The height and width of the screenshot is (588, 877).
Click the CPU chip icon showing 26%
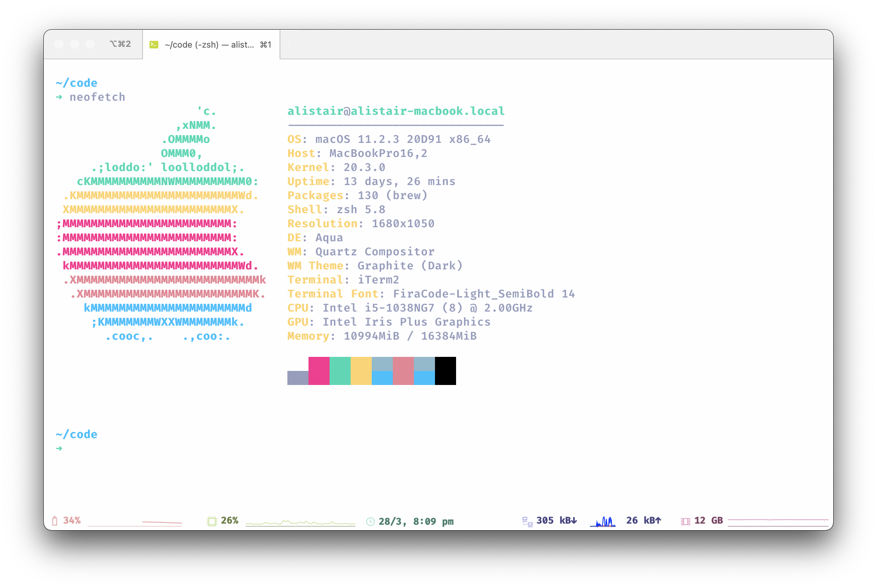pos(212,521)
